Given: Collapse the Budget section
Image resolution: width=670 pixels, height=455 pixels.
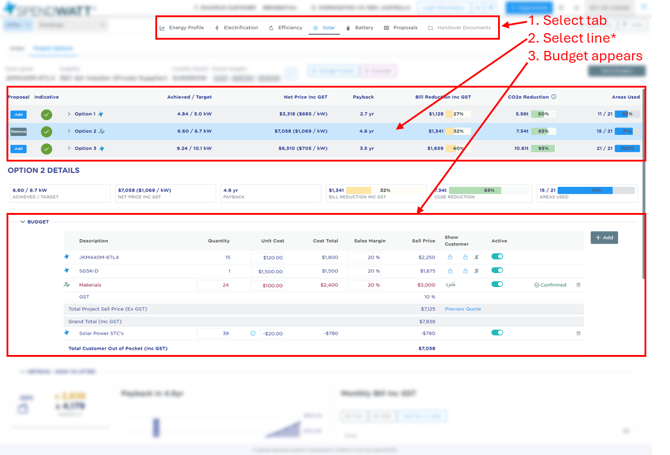Looking at the screenshot, I should [23, 222].
